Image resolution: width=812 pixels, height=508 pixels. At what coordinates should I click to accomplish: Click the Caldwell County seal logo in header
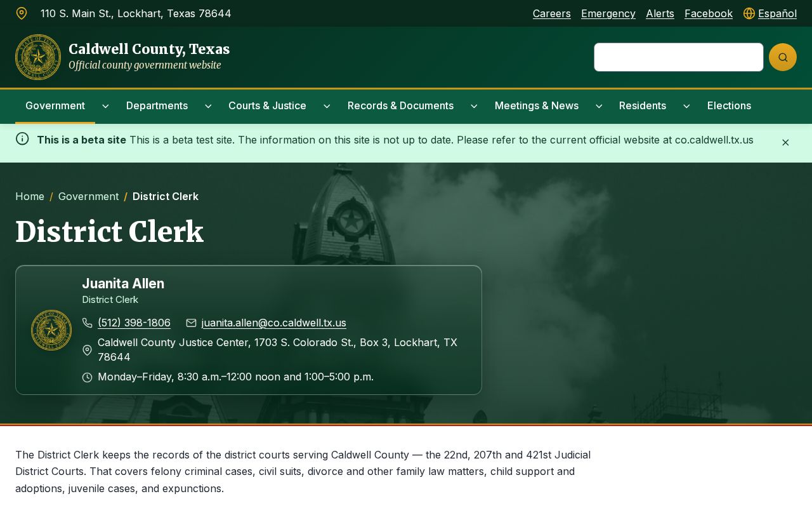pyautogui.click(x=38, y=57)
